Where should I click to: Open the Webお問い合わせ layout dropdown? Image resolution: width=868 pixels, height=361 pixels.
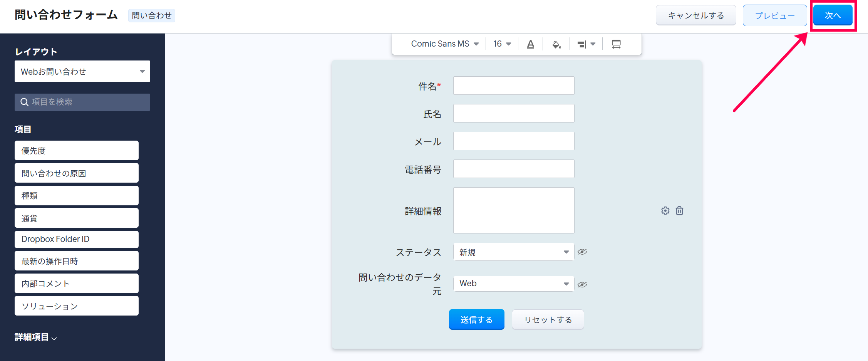(82, 71)
